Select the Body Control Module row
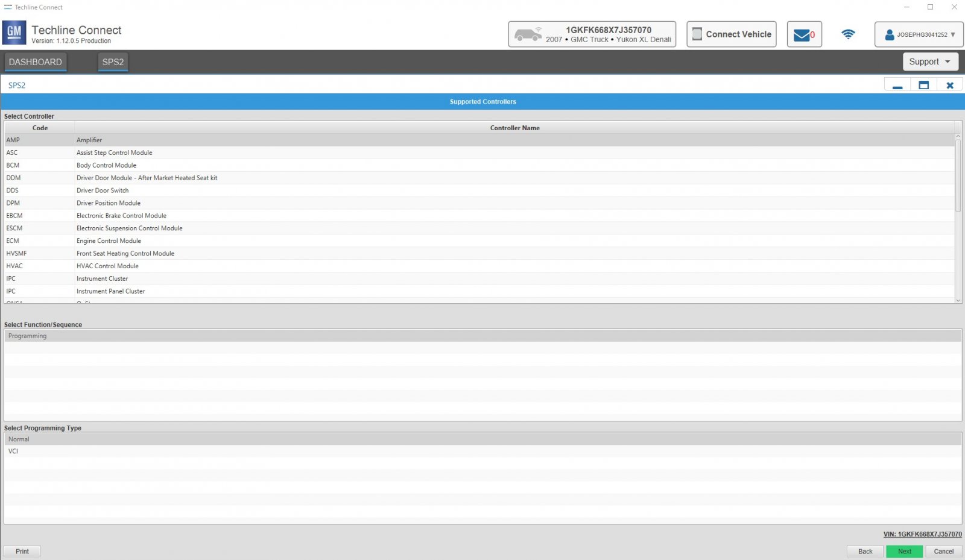Screen dimensions: 965x560 [479, 165]
